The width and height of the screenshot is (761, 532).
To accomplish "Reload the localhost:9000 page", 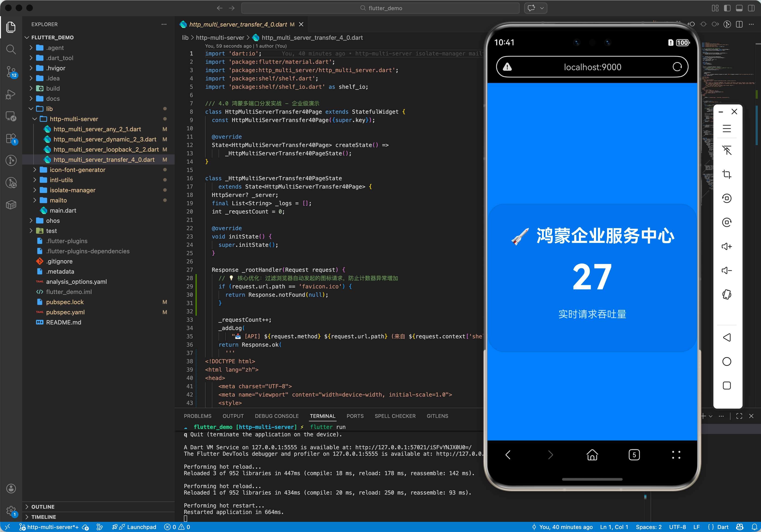I will pos(677,67).
